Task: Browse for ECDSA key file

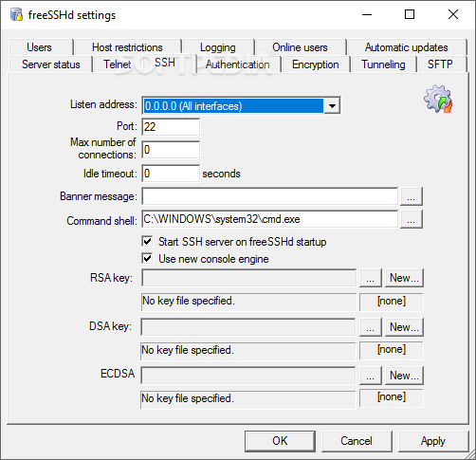Action: tap(371, 376)
